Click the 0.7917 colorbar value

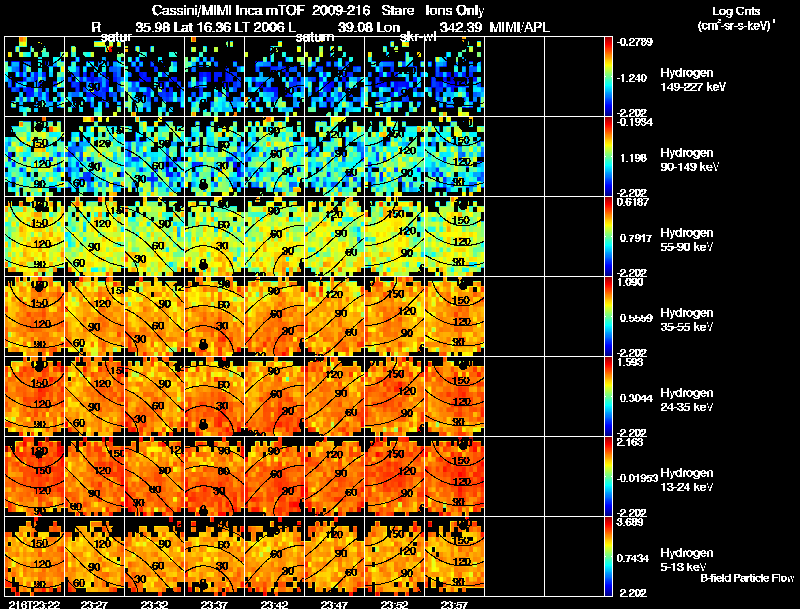(635, 238)
